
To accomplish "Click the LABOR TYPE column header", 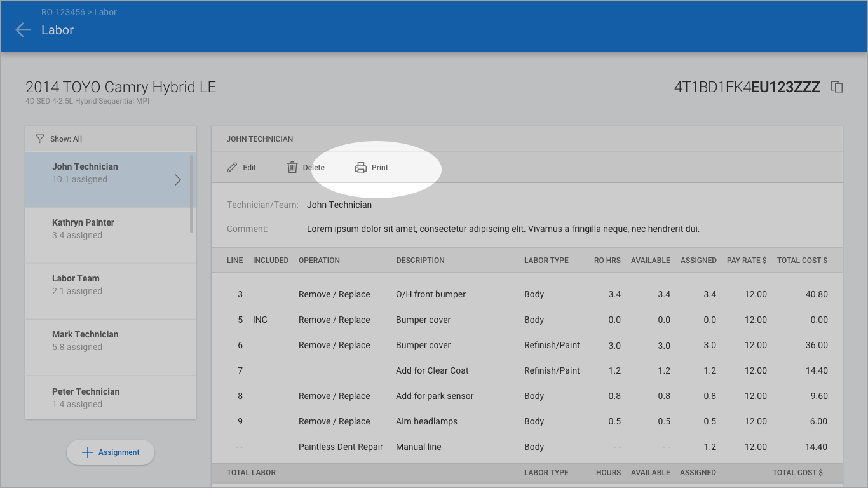I will click(x=546, y=261).
